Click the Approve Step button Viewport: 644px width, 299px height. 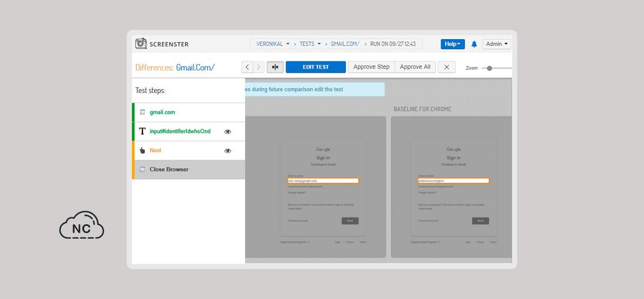pyautogui.click(x=371, y=67)
